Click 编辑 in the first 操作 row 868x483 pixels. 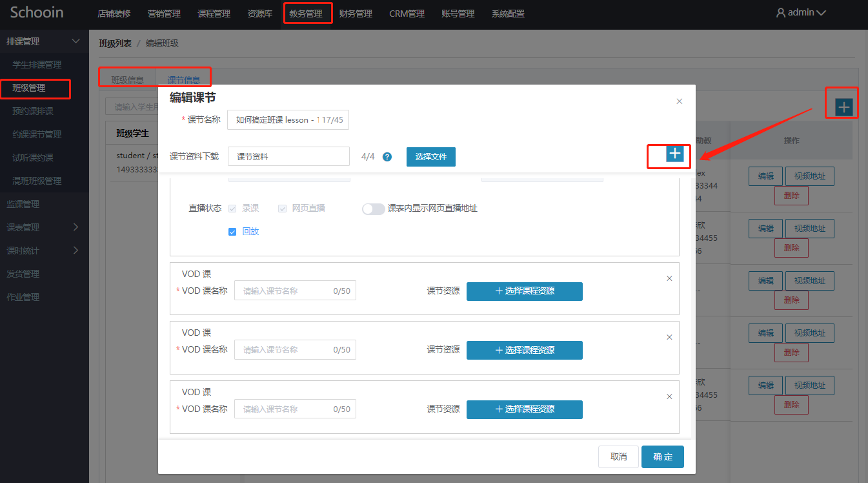765,176
